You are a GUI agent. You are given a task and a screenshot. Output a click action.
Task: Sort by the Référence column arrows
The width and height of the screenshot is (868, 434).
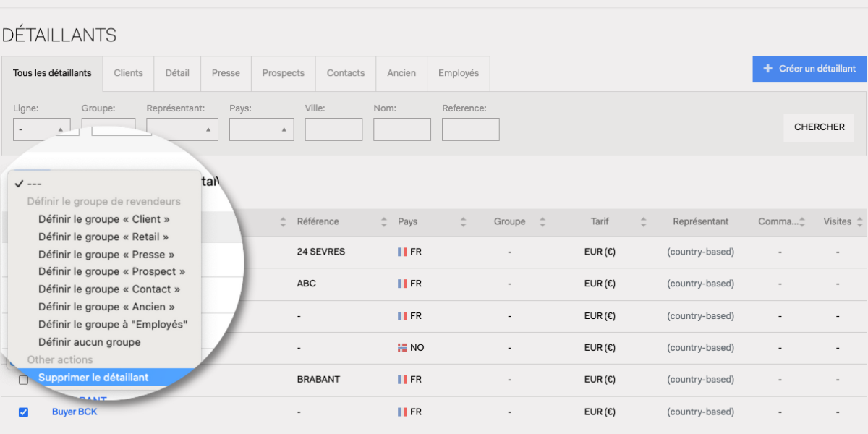(384, 222)
